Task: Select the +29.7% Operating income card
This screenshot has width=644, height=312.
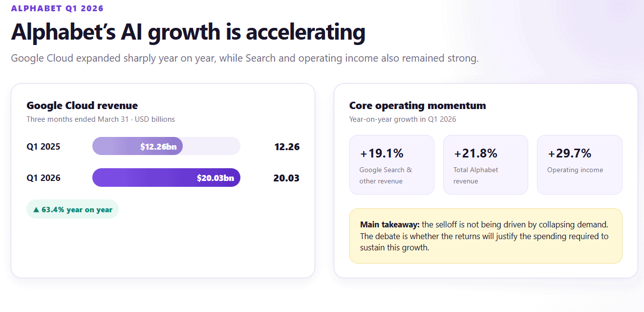Action: [x=580, y=165]
